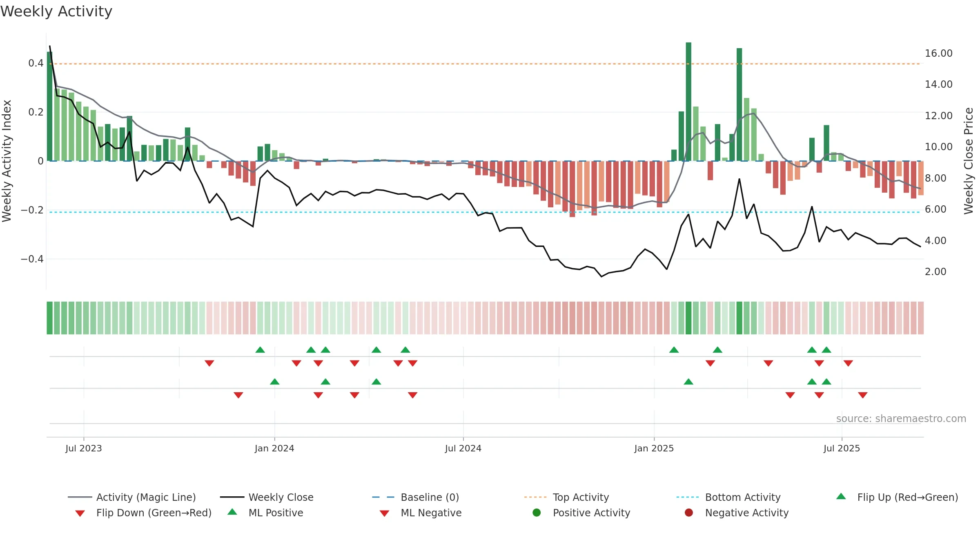Click the orange dotted Top Activity line
Screen dimensions: 980x551
tap(485, 64)
